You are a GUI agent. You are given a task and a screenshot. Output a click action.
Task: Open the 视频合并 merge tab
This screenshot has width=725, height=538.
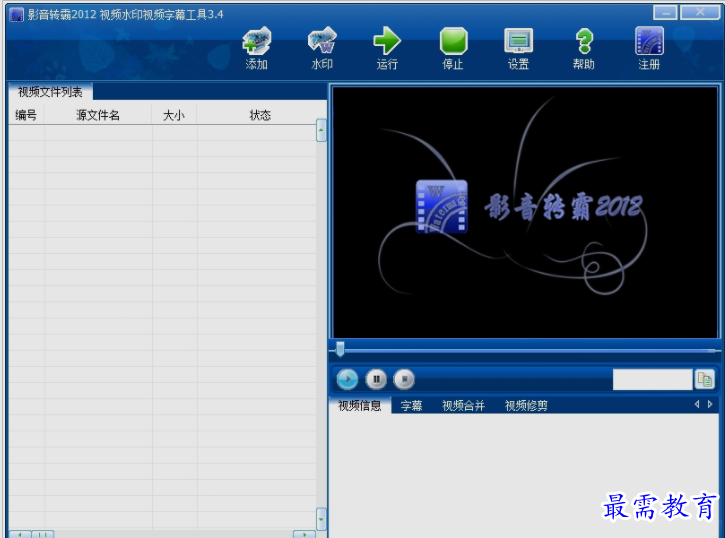pyautogui.click(x=463, y=406)
